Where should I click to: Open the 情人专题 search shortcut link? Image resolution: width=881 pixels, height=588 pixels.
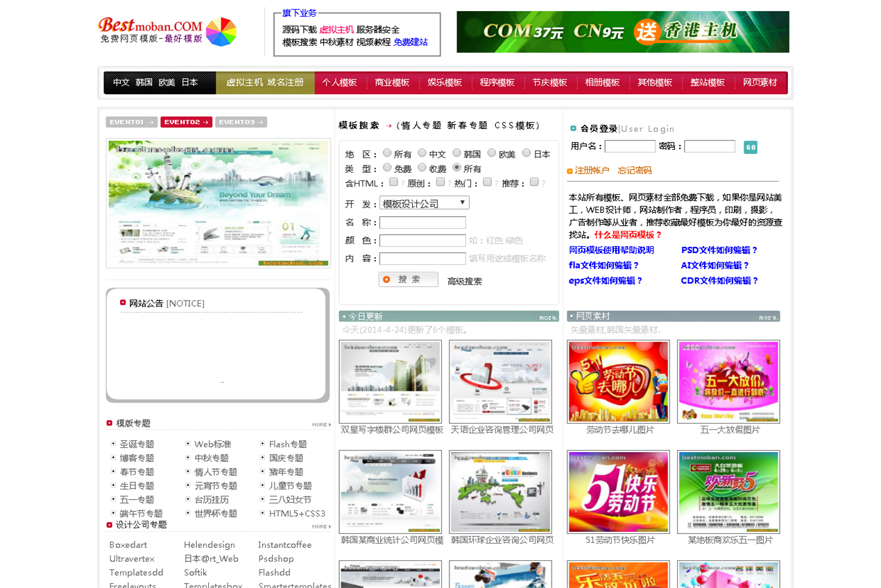tap(421, 126)
